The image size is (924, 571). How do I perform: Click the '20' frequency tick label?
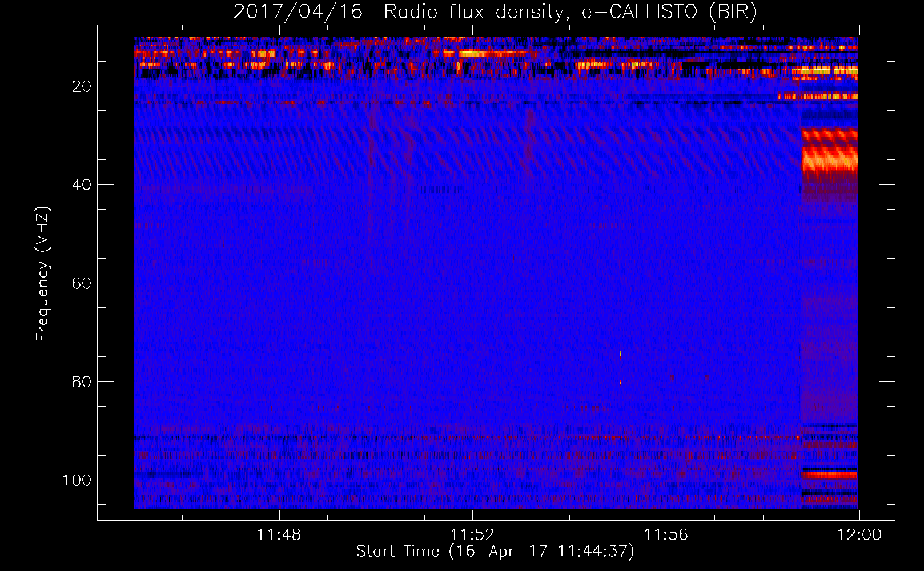pyautogui.click(x=82, y=86)
